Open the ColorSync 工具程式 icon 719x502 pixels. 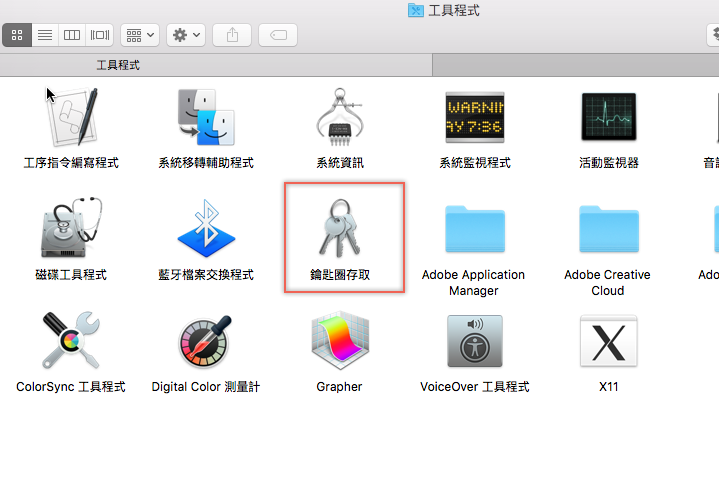pos(71,340)
